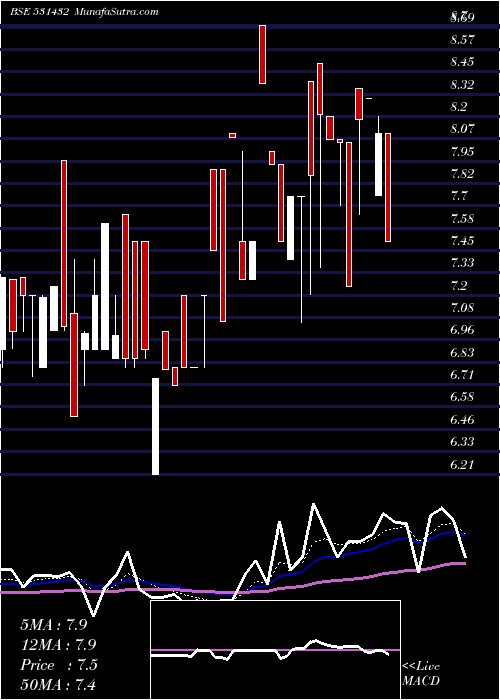Click the topmost red candle near 8.6

point(262,54)
